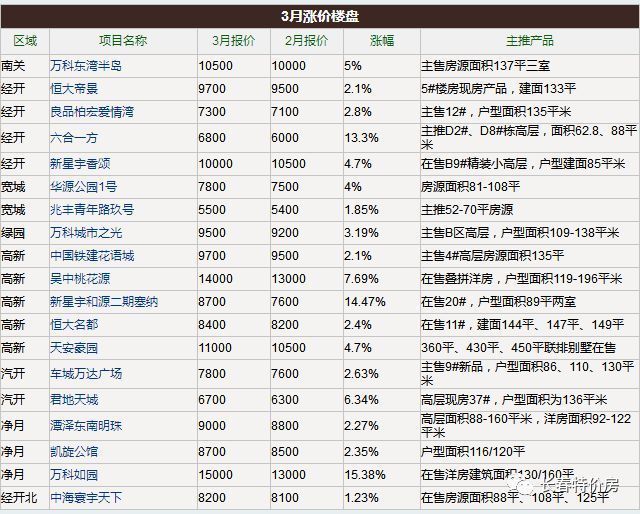Open the 万科城市之光 project link
The image size is (640, 514).
86,233
